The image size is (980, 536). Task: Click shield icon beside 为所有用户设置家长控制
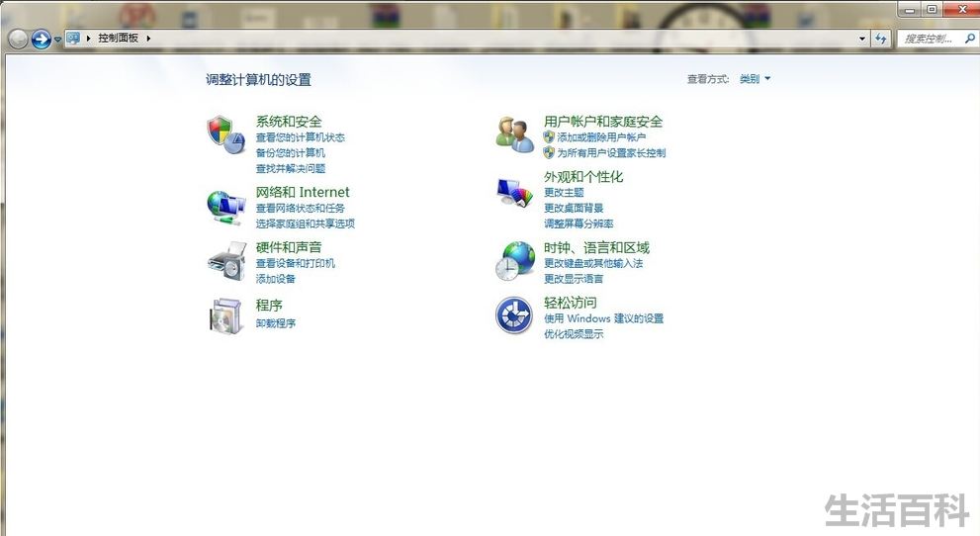click(549, 152)
